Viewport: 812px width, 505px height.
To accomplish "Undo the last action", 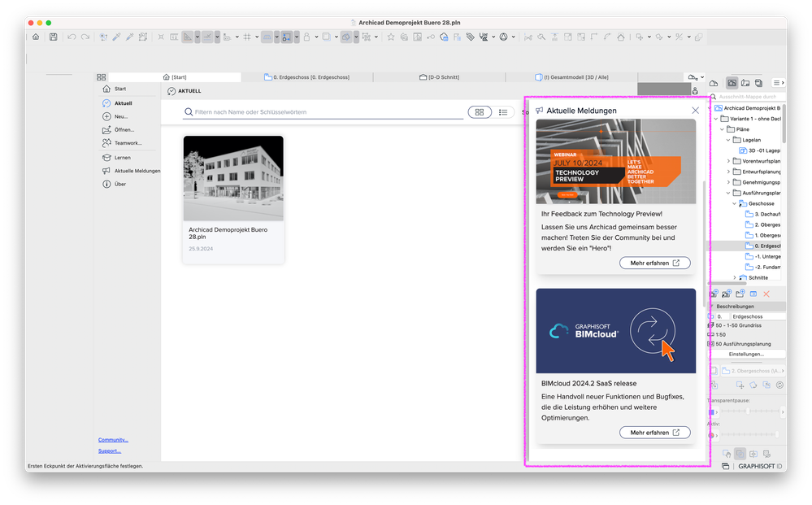I will pyautogui.click(x=72, y=37).
